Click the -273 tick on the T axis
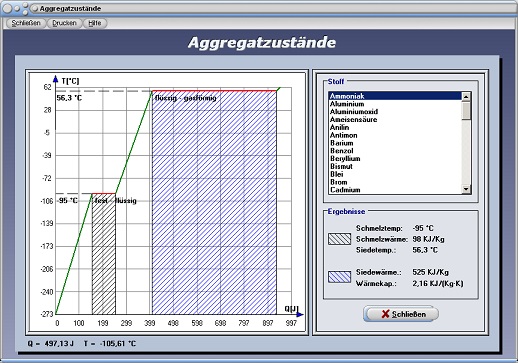The image size is (518, 363). (x=47, y=314)
